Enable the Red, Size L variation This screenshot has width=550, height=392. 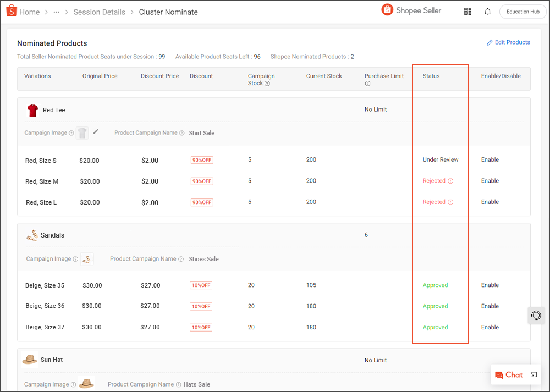490,202
